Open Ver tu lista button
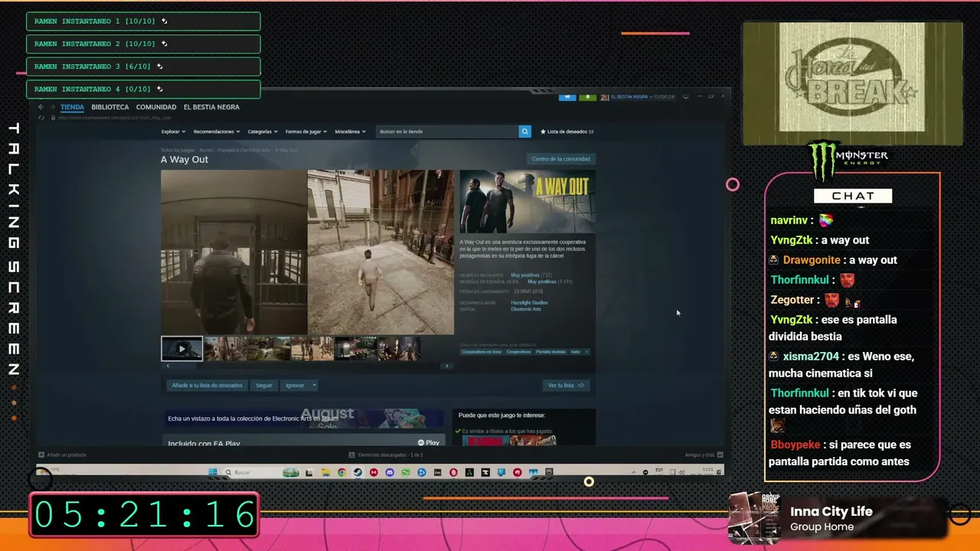The width and height of the screenshot is (980, 551). point(566,386)
